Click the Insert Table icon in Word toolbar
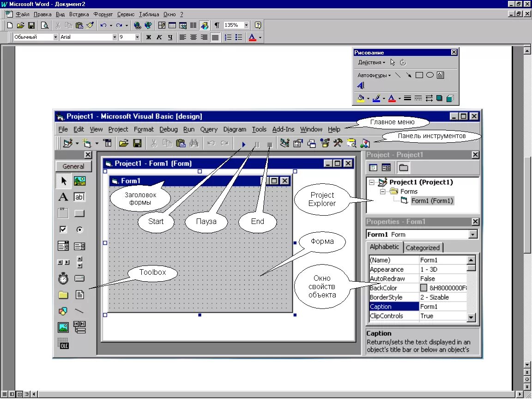 [172, 25]
